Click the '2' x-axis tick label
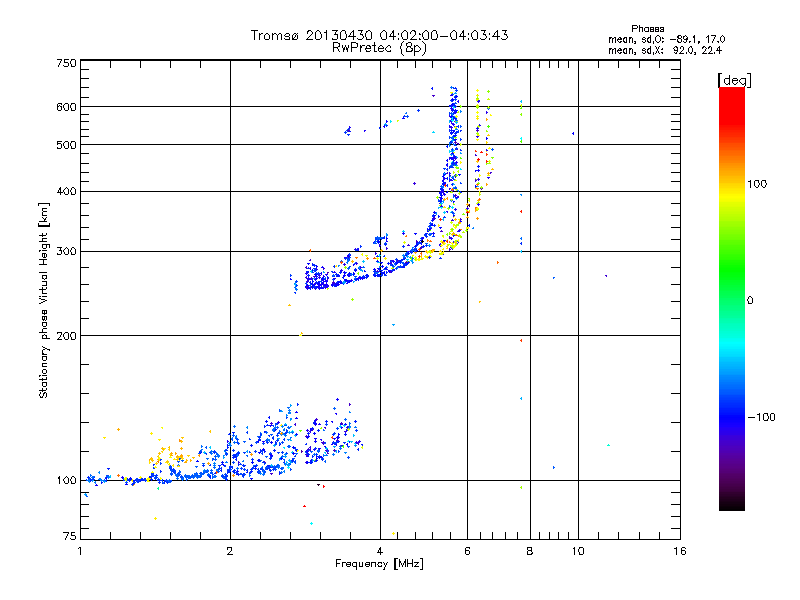 point(230,551)
